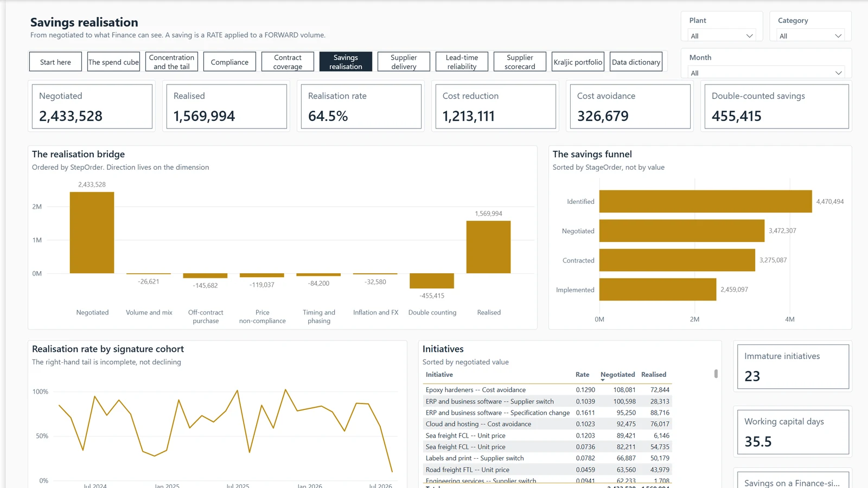
Task: Select row Road freight FTL -- Unit price
Action: click(547, 470)
